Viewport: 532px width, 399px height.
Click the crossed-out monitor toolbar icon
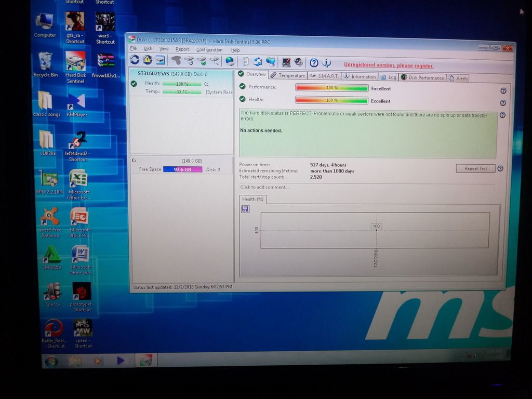[286, 62]
